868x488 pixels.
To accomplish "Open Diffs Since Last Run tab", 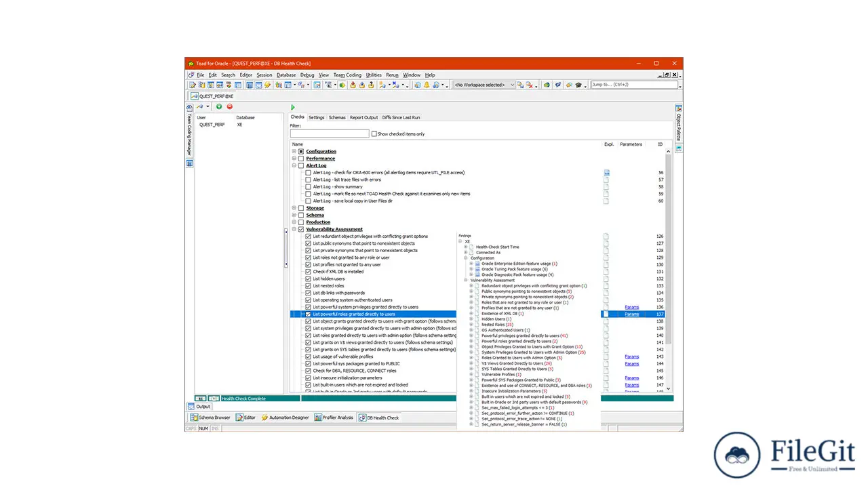I will [401, 117].
